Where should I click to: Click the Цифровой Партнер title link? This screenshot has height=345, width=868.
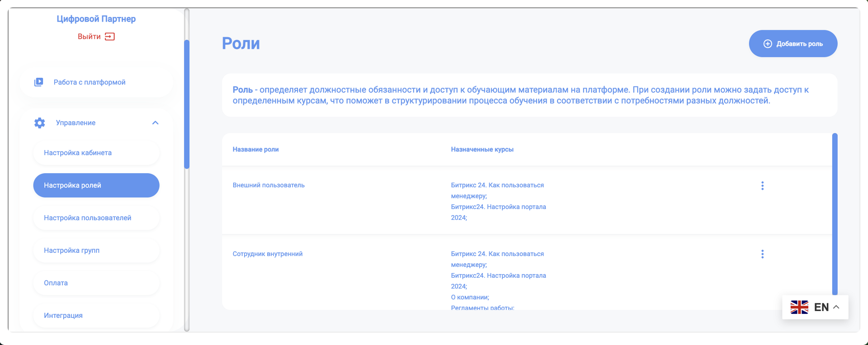[96, 19]
